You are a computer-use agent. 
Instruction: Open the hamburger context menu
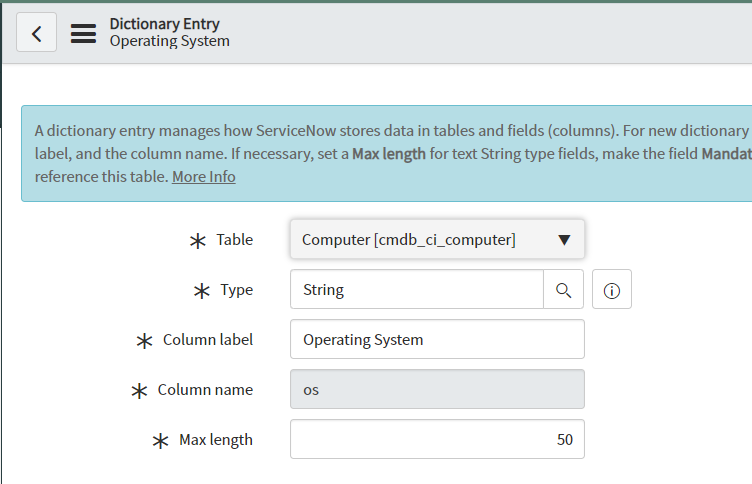tap(83, 33)
